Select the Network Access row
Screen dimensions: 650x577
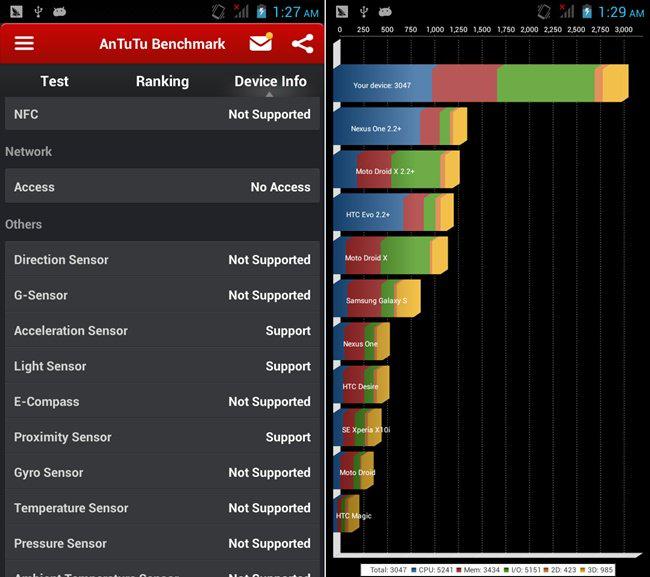(x=162, y=187)
